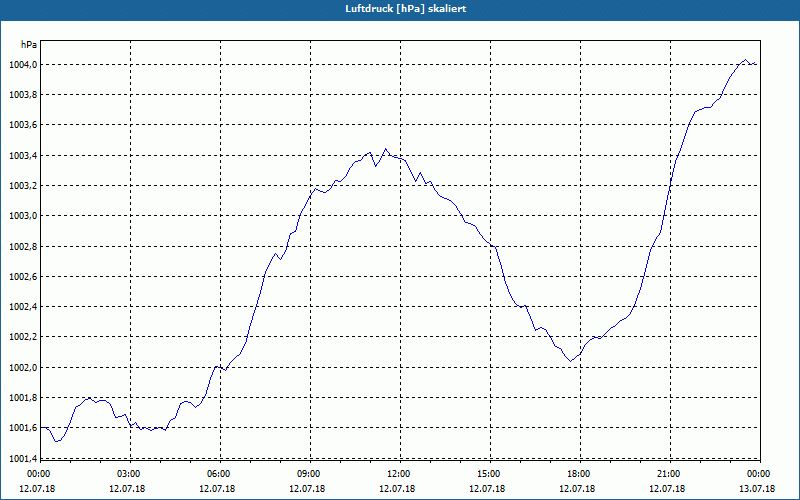Image resolution: width=800 pixels, height=500 pixels.
Task: Select the 18:00 time axis label
Action: pyautogui.click(x=580, y=474)
